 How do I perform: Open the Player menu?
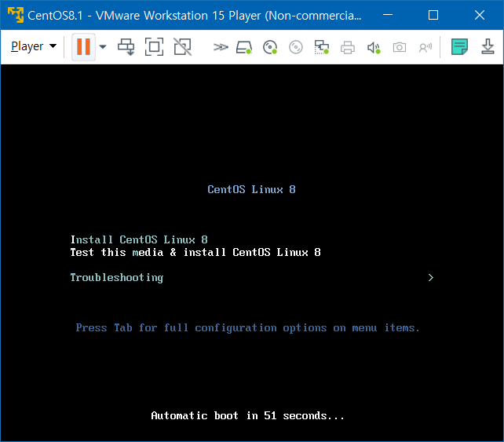coord(34,46)
